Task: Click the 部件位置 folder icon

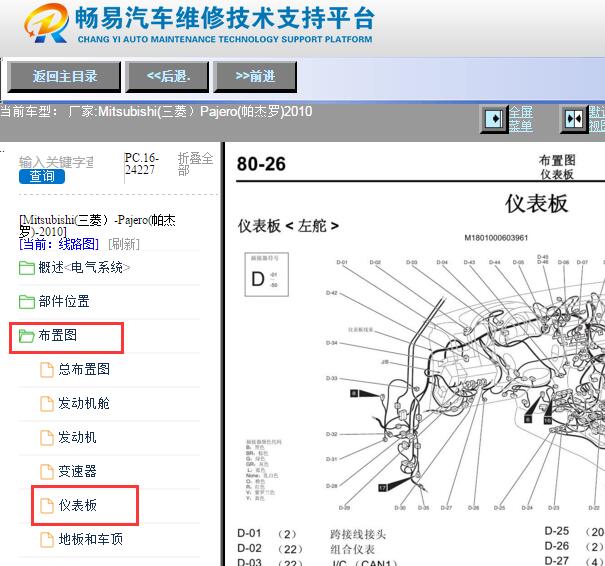Action: (27, 302)
